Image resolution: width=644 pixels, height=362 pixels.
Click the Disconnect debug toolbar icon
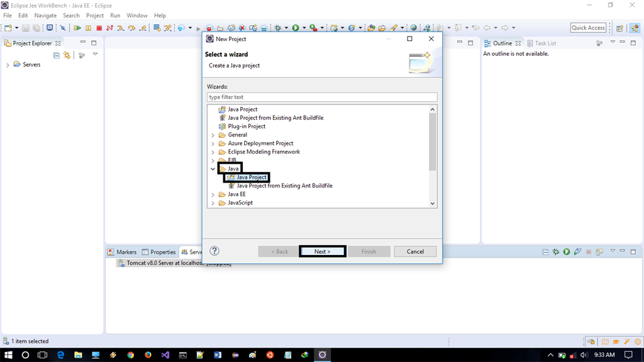[109, 28]
